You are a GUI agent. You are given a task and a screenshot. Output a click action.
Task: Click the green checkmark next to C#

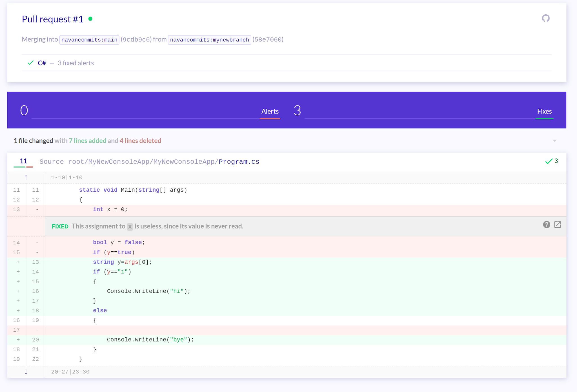pyautogui.click(x=30, y=63)
